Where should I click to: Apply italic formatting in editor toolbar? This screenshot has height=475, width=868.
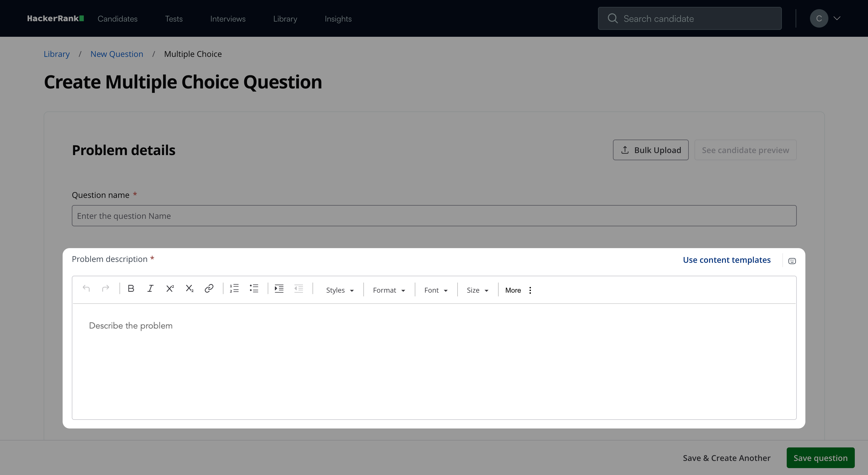[150, 289]
